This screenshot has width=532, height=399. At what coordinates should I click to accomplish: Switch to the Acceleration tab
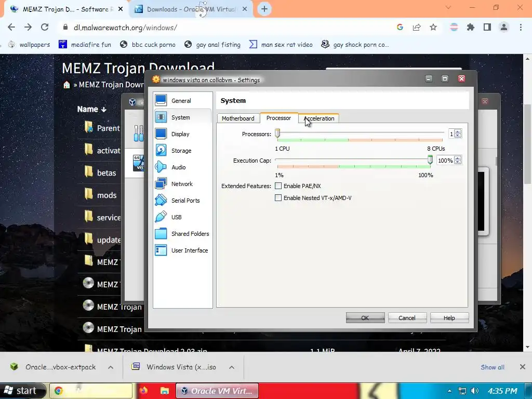[319, 118]
